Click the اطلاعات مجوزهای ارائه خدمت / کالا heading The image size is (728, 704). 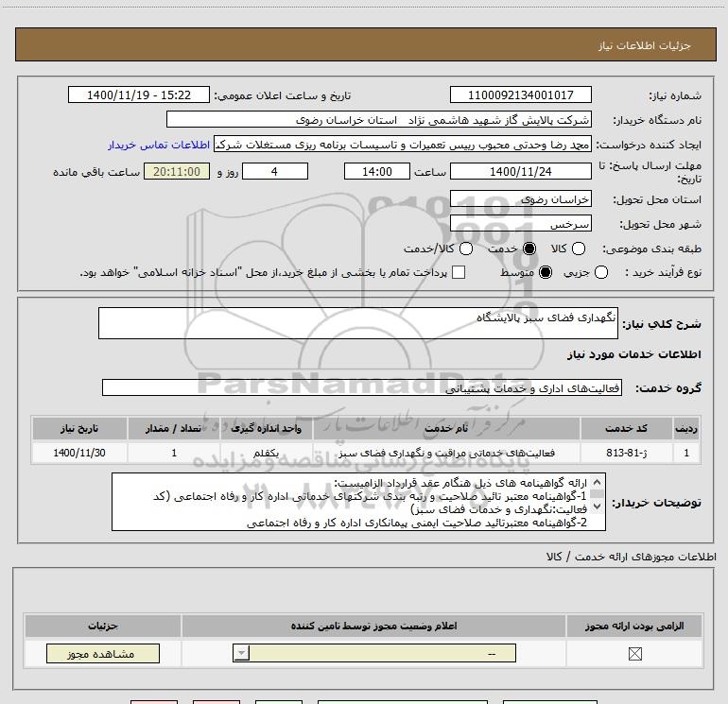632,557
